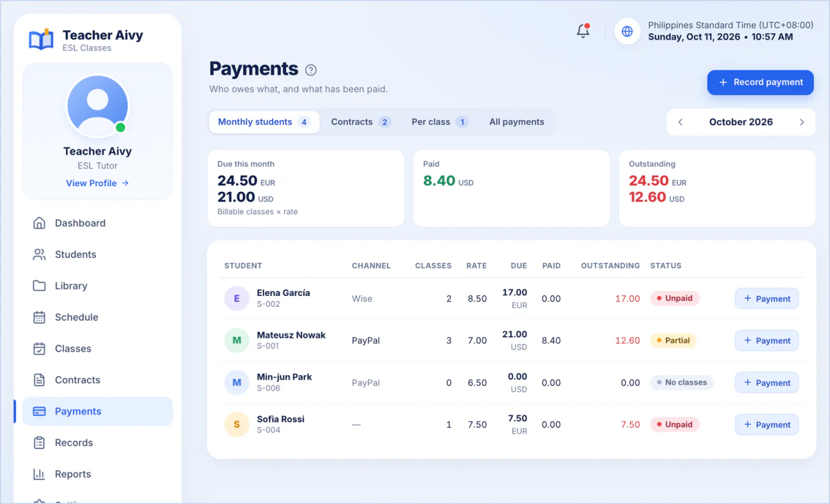Screen dimensions: 830x504
Task: Click the No classes status badge
Action: click(682, 383)
